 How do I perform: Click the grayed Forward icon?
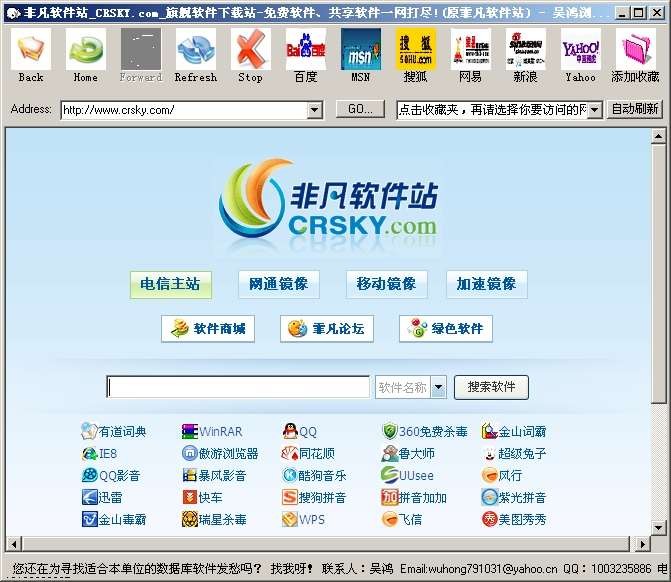tap(141, 49)
